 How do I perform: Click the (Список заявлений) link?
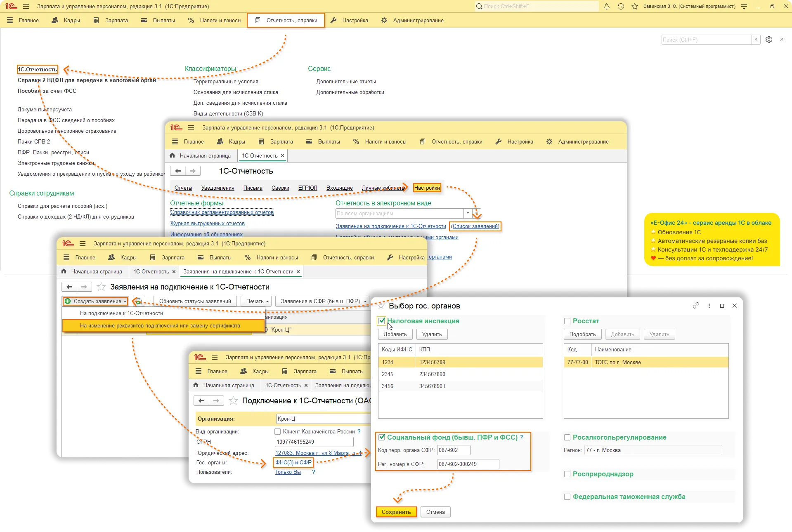tap(475, 226)
